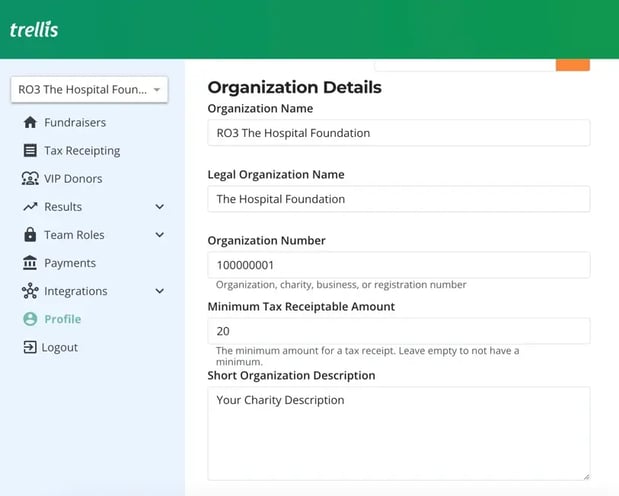Click the Payments bank icon
The width and height of the screenshot is (619, 496).
click(x=30, y=263)
